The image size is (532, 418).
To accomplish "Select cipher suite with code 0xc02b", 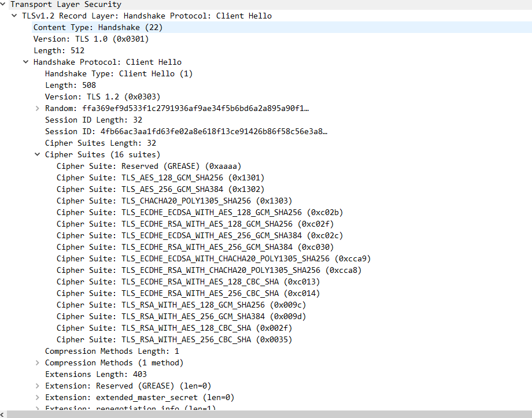I will pyautogui.click(x=200, y=212).
